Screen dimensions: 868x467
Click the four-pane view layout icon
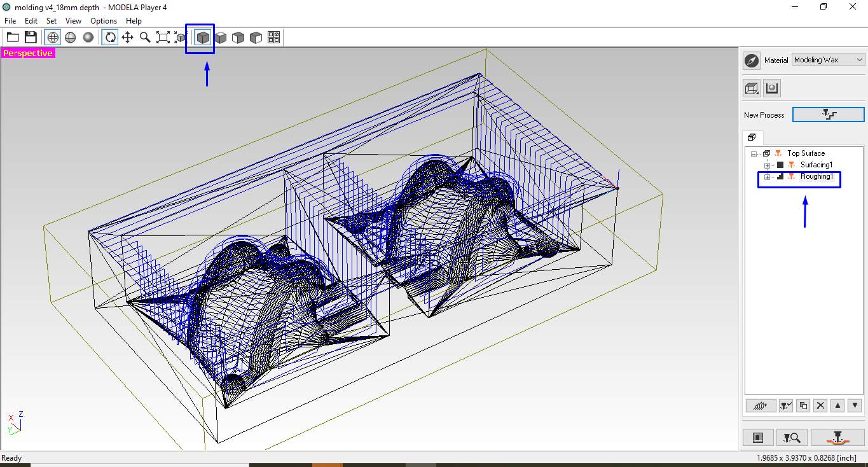click(274, 38)
